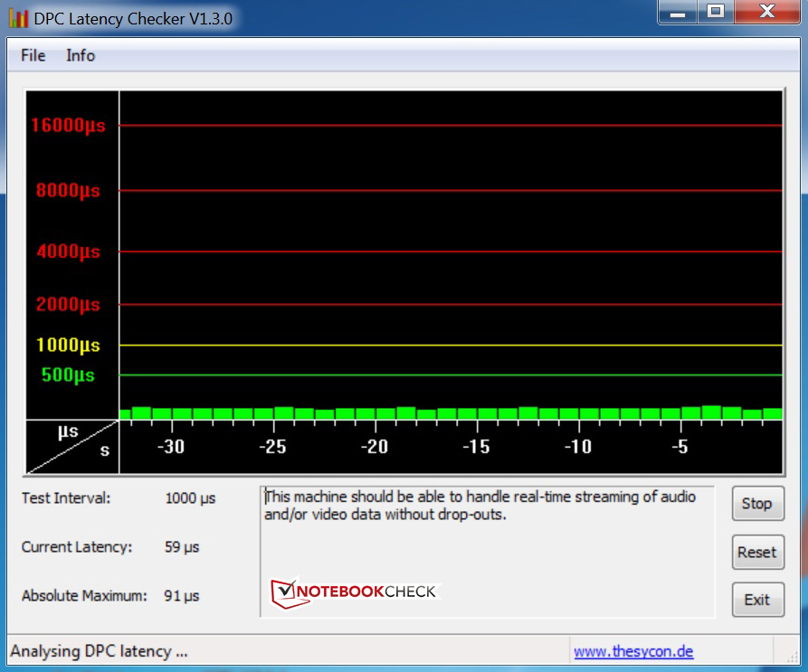Image resolution: width=808 pixels, height=672 pixels.
Task: Click the DPC Latency Checker title bar icon
Action: pos(18,18)
